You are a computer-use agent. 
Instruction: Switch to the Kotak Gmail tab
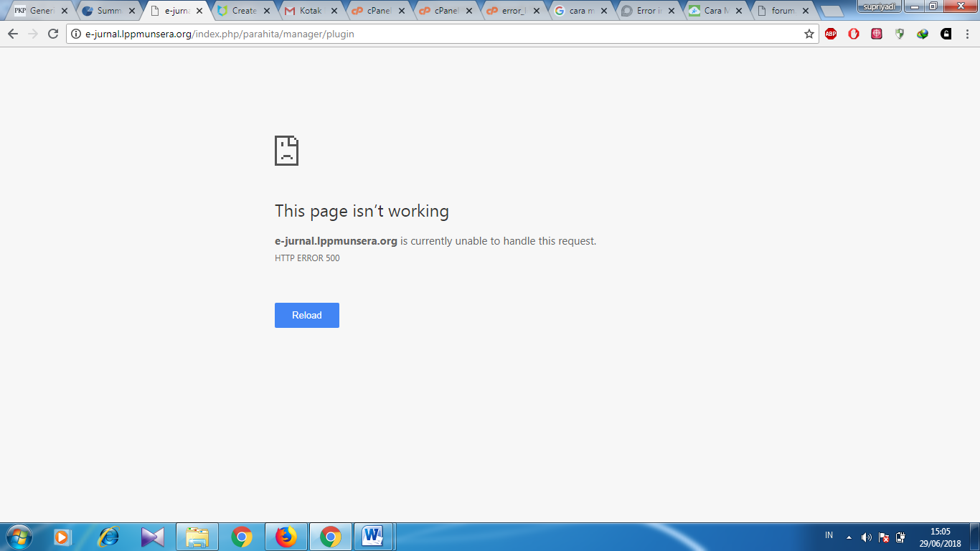pos(305,11)
